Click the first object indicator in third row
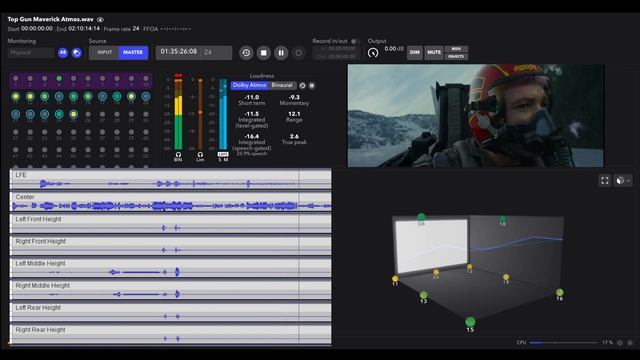This screenshot has width=640, height=360. coord(16,114)
